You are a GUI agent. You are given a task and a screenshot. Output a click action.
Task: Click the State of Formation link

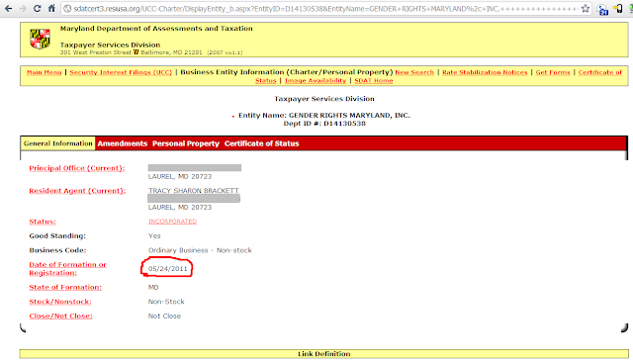(65, 287)
